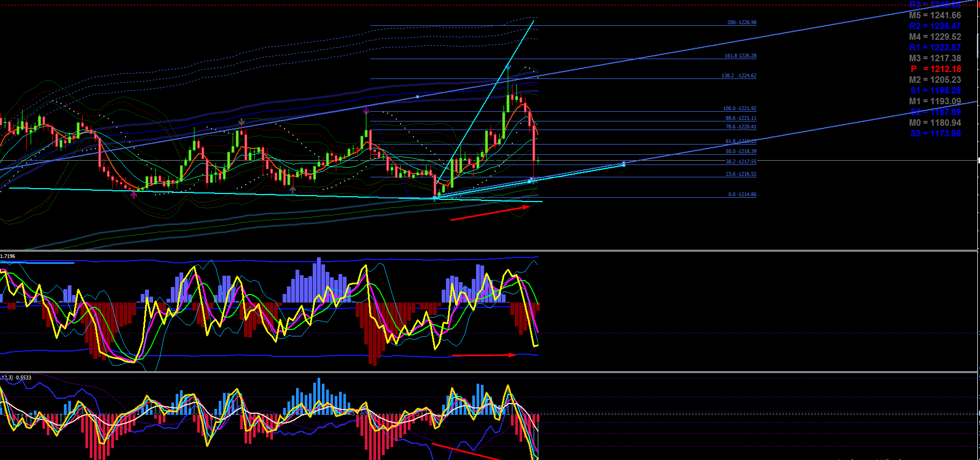Select the M3 = 1217.38 midpoint label
The image size is (980, 460).
(x=935, y=58)
